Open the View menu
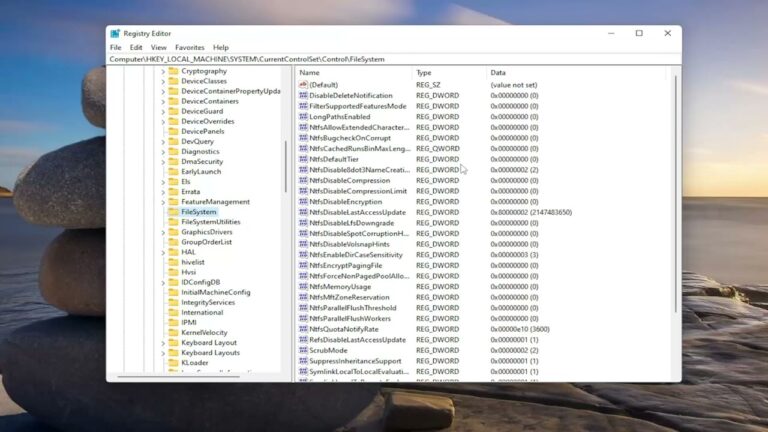768x432 pixels. pyautogui.click(x=158, y=47)
